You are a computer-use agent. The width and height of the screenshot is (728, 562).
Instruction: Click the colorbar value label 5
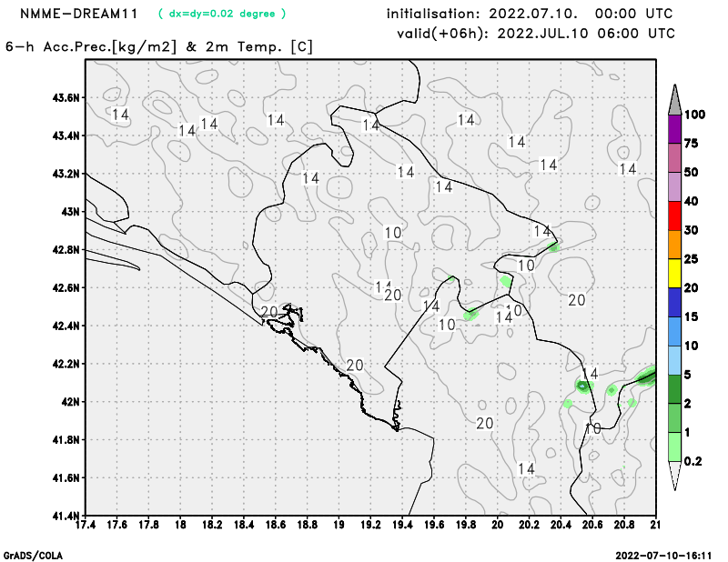[x=688, y=375]
